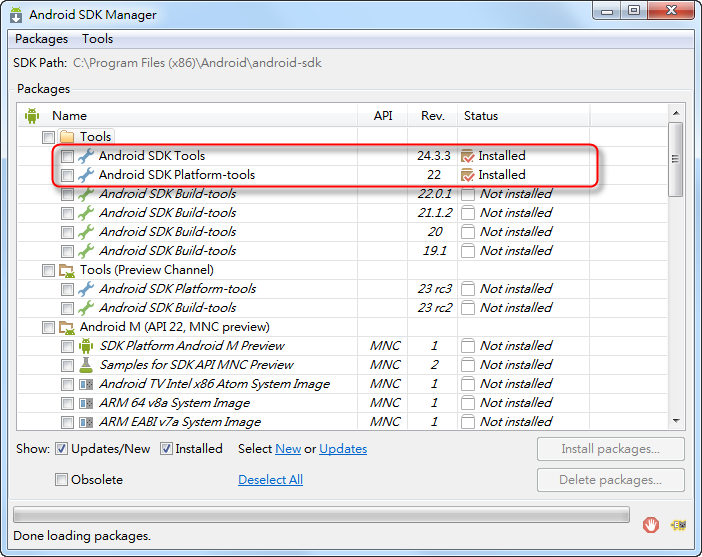Click the green wrench icon for Build-tools 19.1
The image size is (702, 557).
coord(86,251)
